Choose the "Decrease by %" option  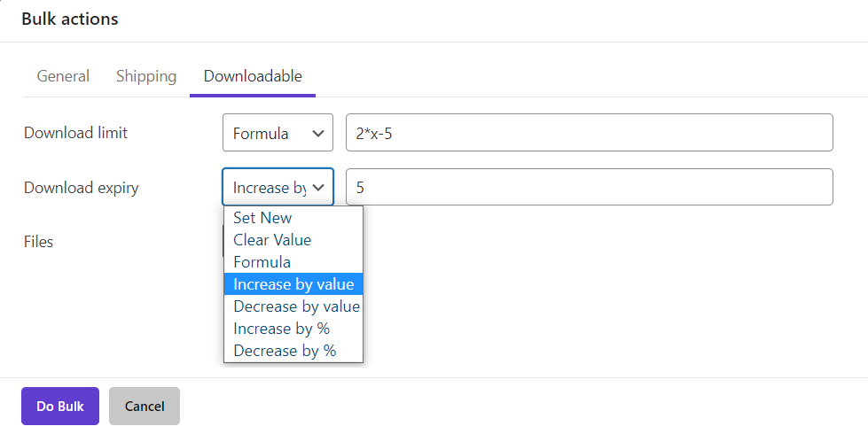(285, 351)
